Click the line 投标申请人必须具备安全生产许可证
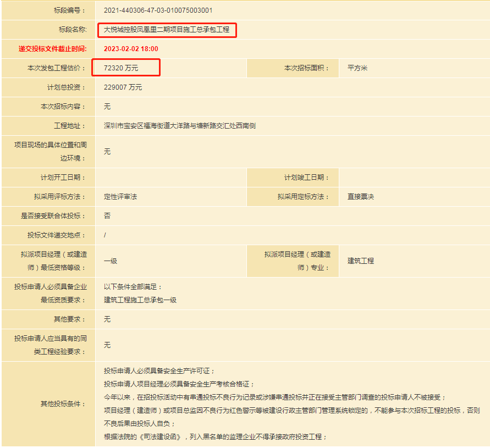 [x=159, y=371]
